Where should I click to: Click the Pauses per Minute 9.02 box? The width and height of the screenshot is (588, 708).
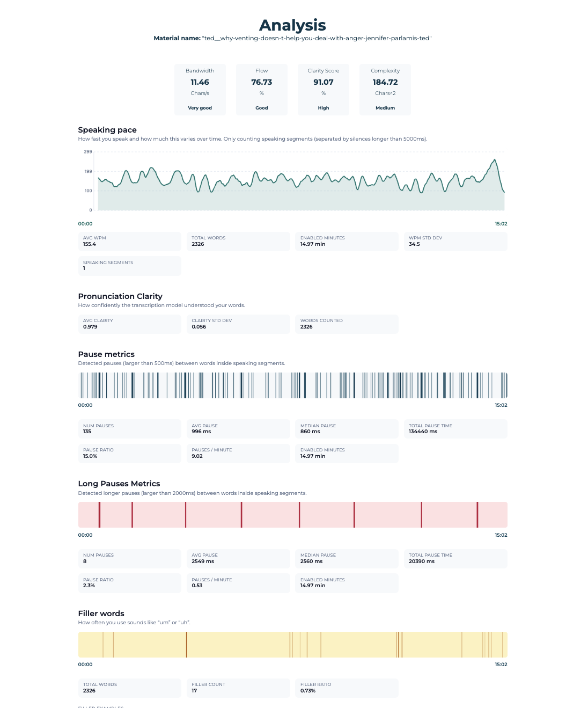click(x=238, y=453)
